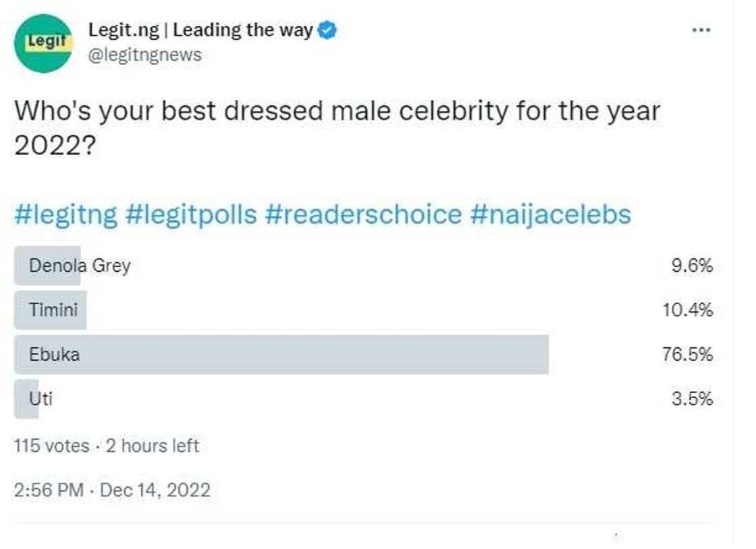Click the @legitngnews handle
The image size is (756, 549).
click(145, 55)
